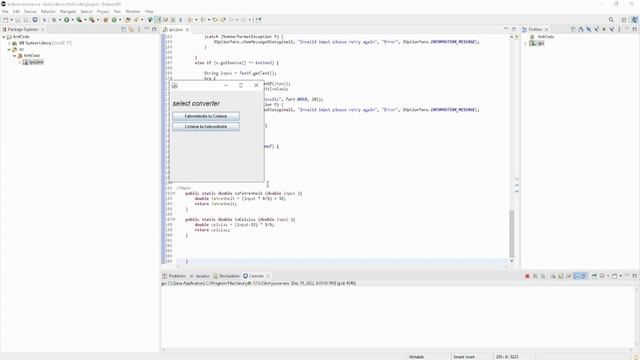Click the tip-of-the-day lightbulb in status bar

(x=636, y=357)
